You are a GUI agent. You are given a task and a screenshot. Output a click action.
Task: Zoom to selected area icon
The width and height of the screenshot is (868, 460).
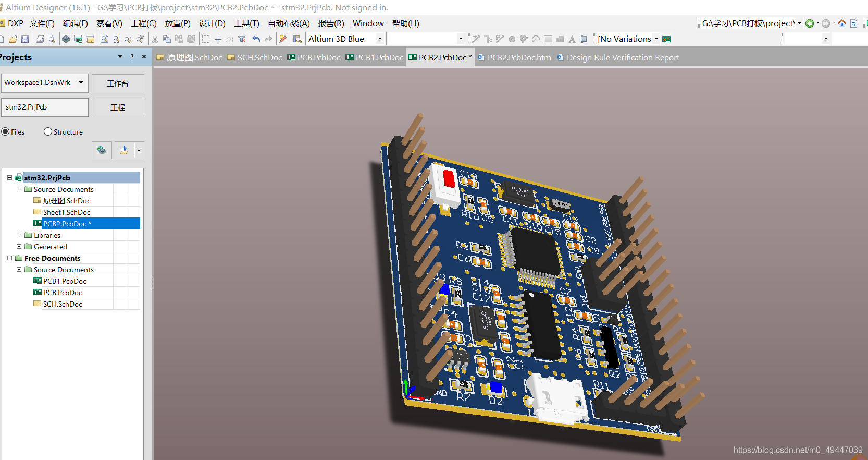point(116,39)
